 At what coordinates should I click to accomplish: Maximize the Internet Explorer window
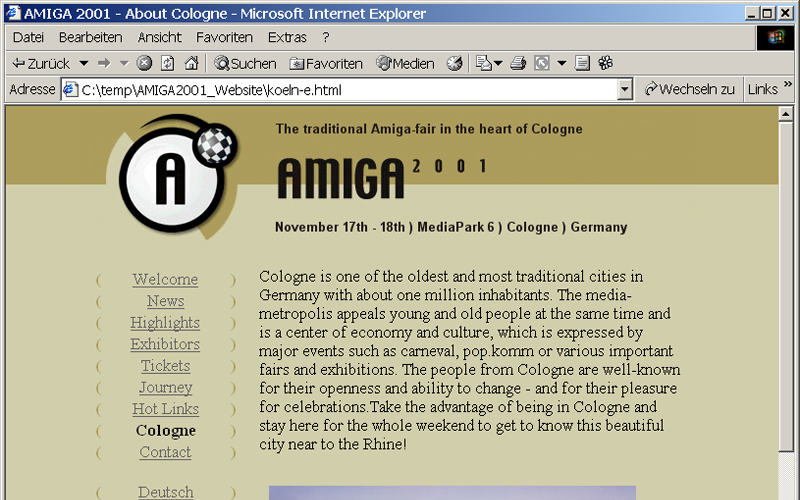click(767, 13)
